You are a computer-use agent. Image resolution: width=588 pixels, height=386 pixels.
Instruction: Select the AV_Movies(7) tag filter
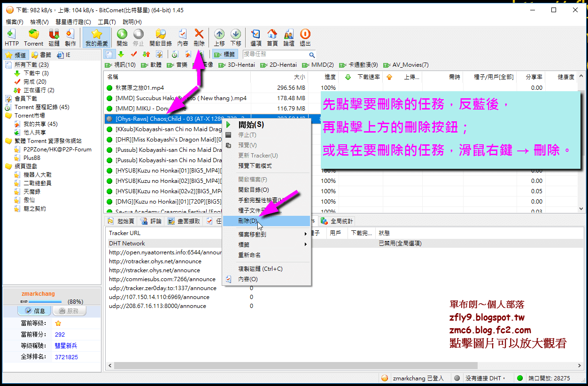point(406,65)
